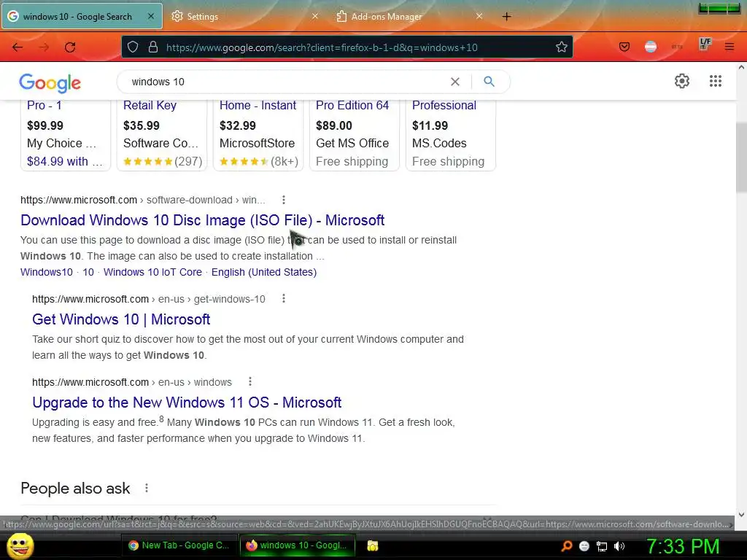Open the Firefox hamburger menu
747x560 pixels.
click(x=729, y=47)
